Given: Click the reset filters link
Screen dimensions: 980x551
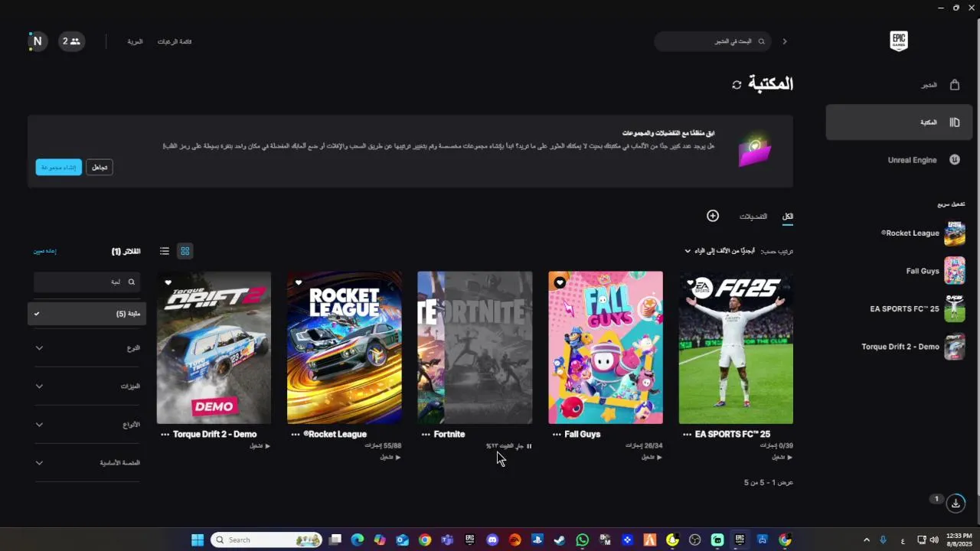Looking at the screenshot, I should (x=44, y=251).
